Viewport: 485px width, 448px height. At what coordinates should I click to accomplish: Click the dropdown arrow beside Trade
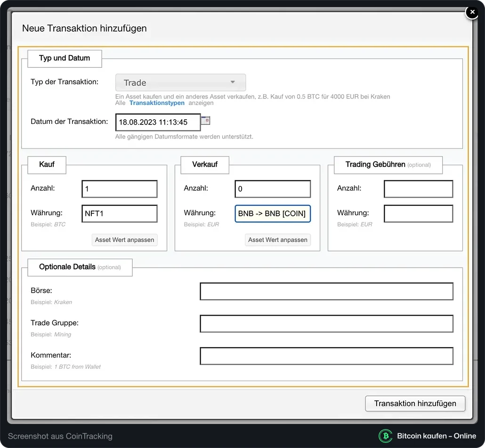(233, 82)
